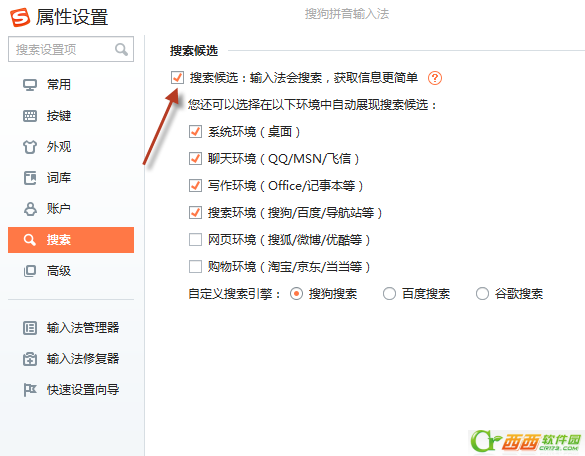
Task: Click the keyboard icon beside 按键
Action: (30, 116)
